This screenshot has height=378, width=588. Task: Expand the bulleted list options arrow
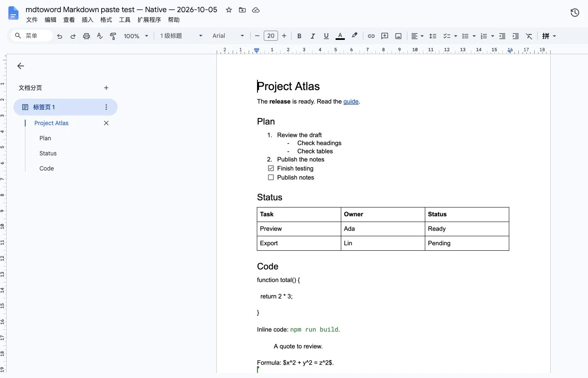point(474,36)
